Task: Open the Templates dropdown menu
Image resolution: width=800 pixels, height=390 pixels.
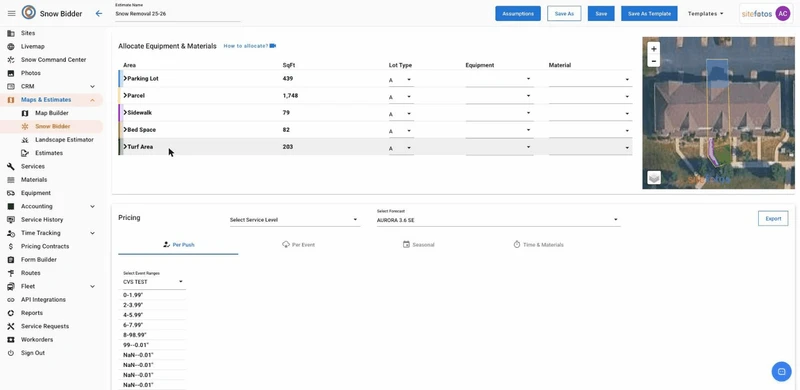Action: (706, 14)
